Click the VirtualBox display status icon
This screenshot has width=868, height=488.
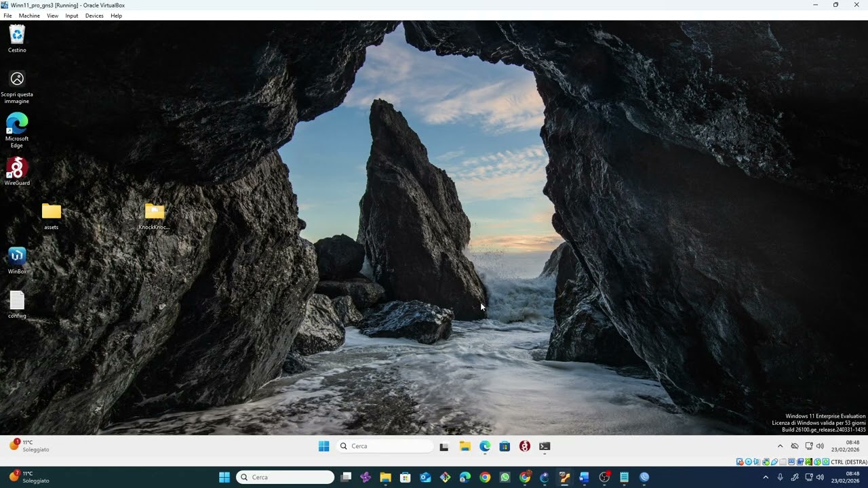point(791,462)
